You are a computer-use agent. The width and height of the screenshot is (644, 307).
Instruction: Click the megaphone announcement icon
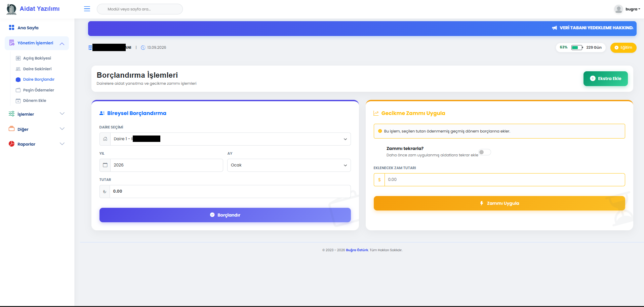click(554, 28)
